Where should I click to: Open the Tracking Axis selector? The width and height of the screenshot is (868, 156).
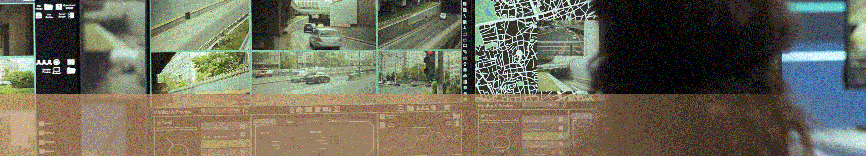click(335, 140)
